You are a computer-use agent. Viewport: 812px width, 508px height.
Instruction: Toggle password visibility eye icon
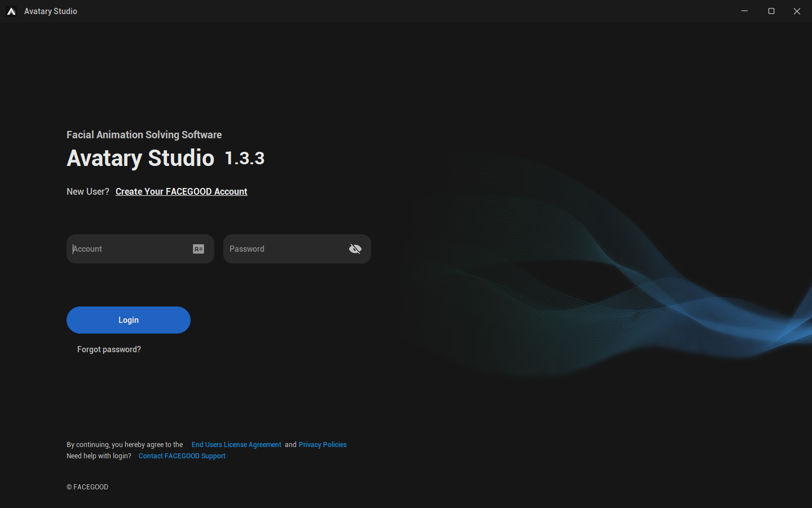[x=355, y=249]
